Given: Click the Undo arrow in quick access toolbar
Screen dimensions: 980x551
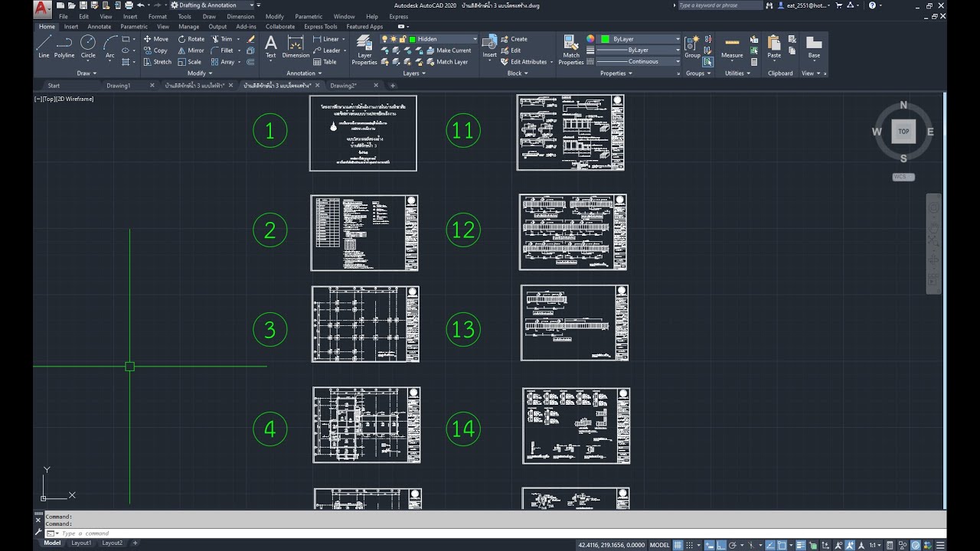Looking at the screenshot, I should (x=140, y=5).
